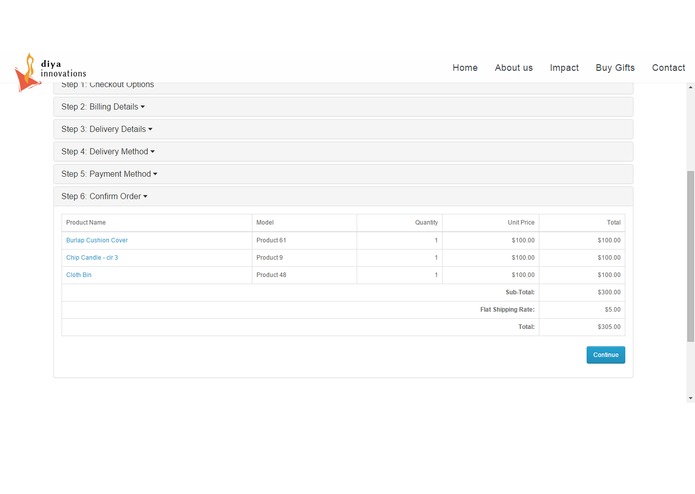Click the Product 61 model cell
The height and width of the screenshot is (494, 695).
point(304,240)
